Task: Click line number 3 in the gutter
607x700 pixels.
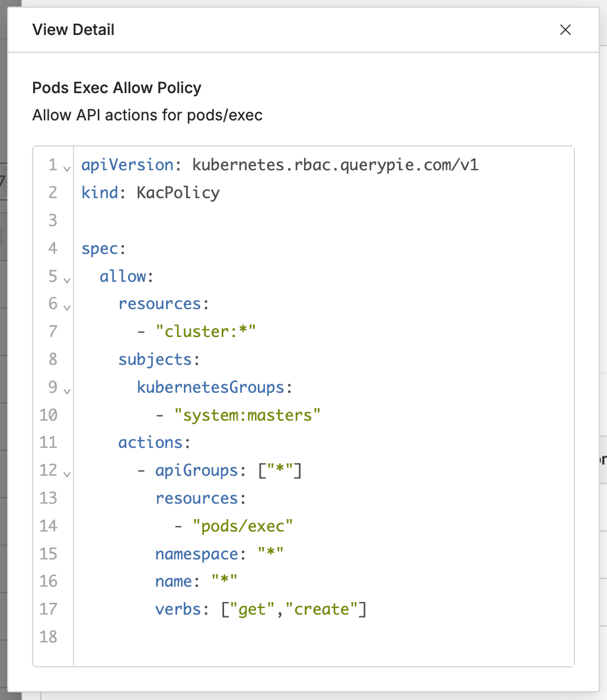Action: point(53,221)
